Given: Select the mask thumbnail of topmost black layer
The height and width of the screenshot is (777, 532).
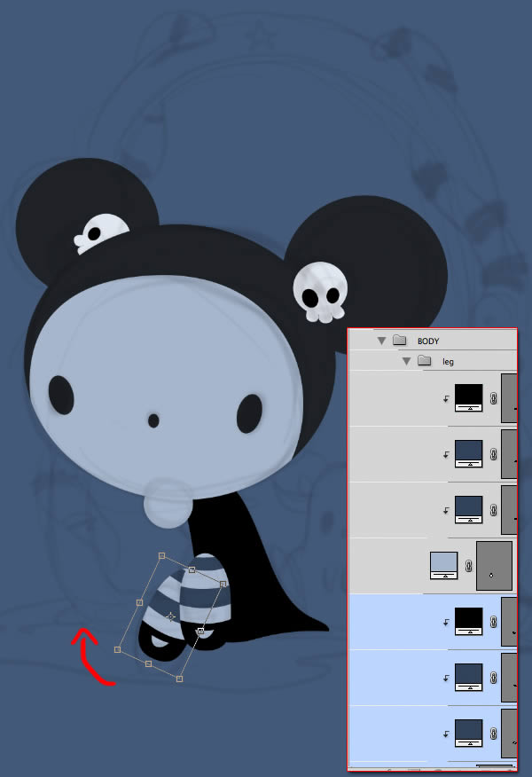Looking at the screenshot, I should pyautogui.click(x=509, y=398).
